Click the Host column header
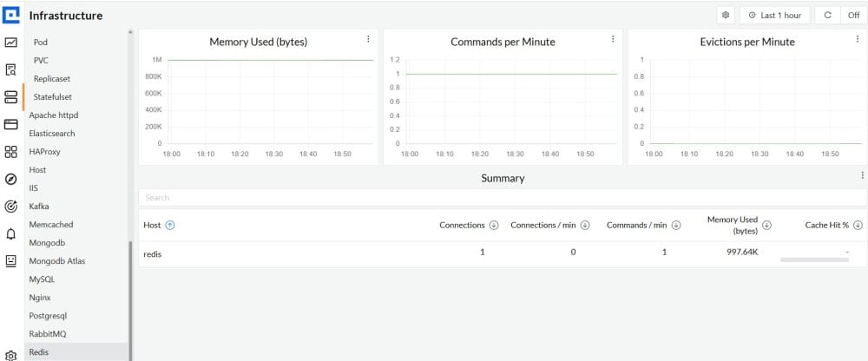The image size is (868, 361). coord(152,226)
